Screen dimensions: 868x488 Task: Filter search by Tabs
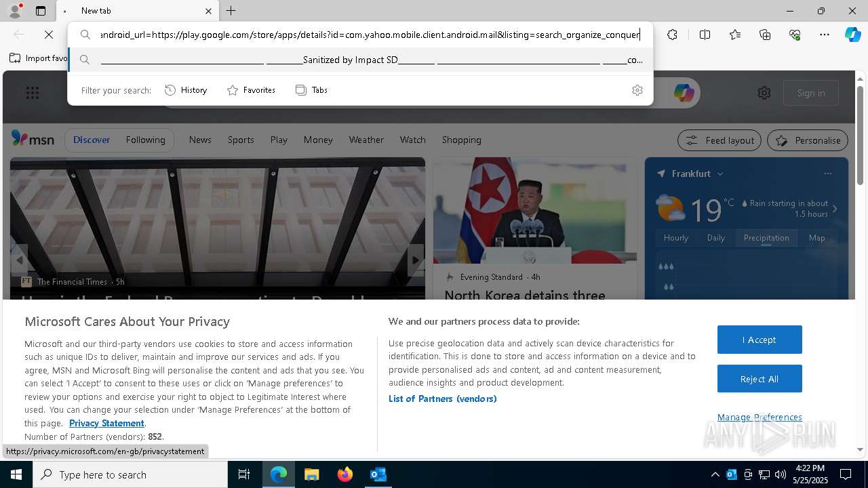[312, 90]
